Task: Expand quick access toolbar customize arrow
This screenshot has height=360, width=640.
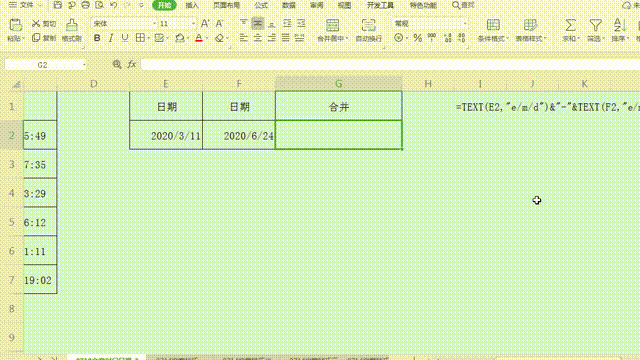Action: 141,5
